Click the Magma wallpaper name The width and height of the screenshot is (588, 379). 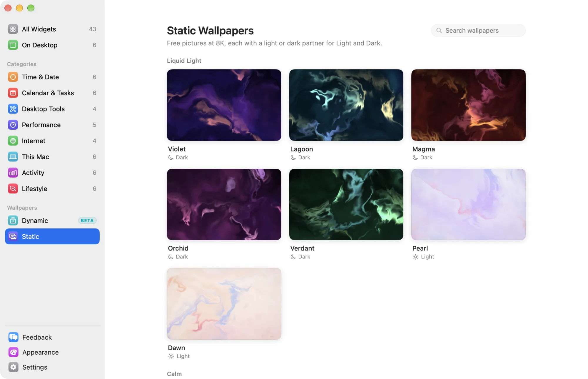click(423, 149)
